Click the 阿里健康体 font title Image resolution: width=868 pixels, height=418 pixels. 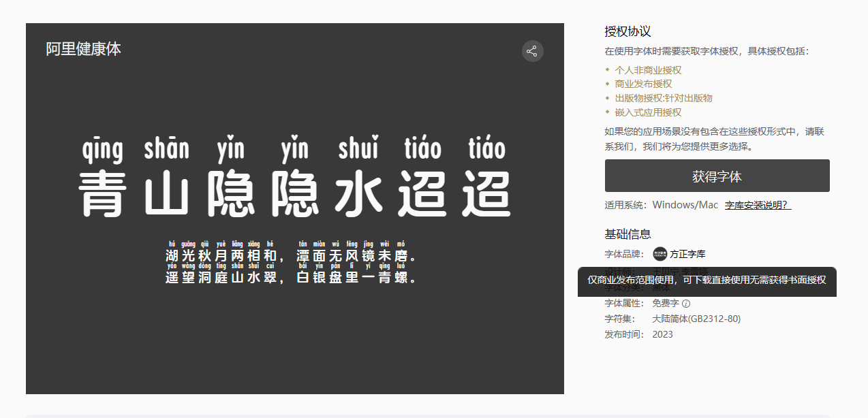point(83,49)
